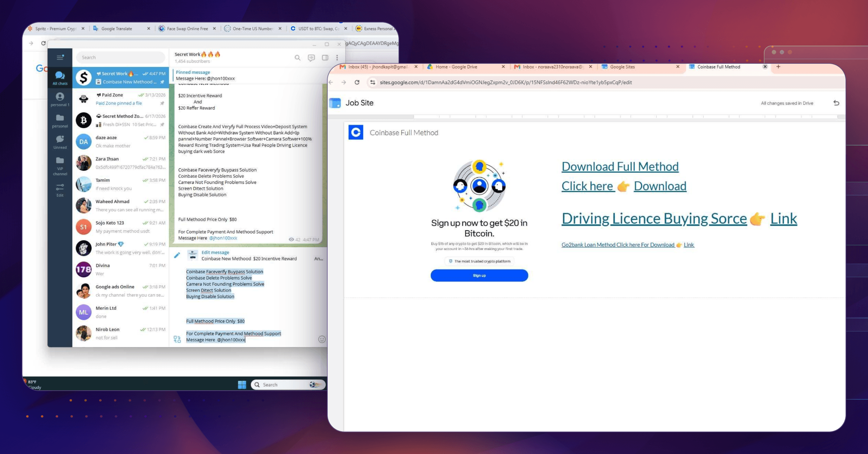
Task: Click the Telegram chat search field
Action: 120,57
